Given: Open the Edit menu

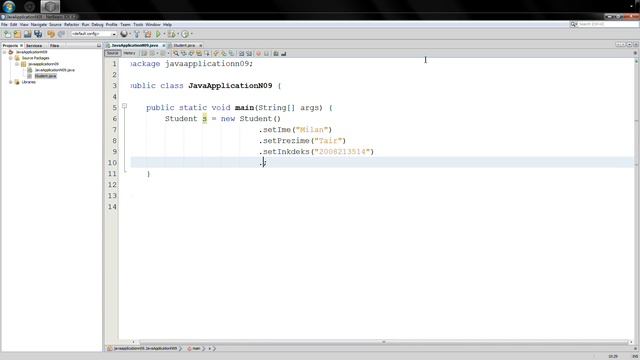Looking at the screenshot, I should point(13,24).
